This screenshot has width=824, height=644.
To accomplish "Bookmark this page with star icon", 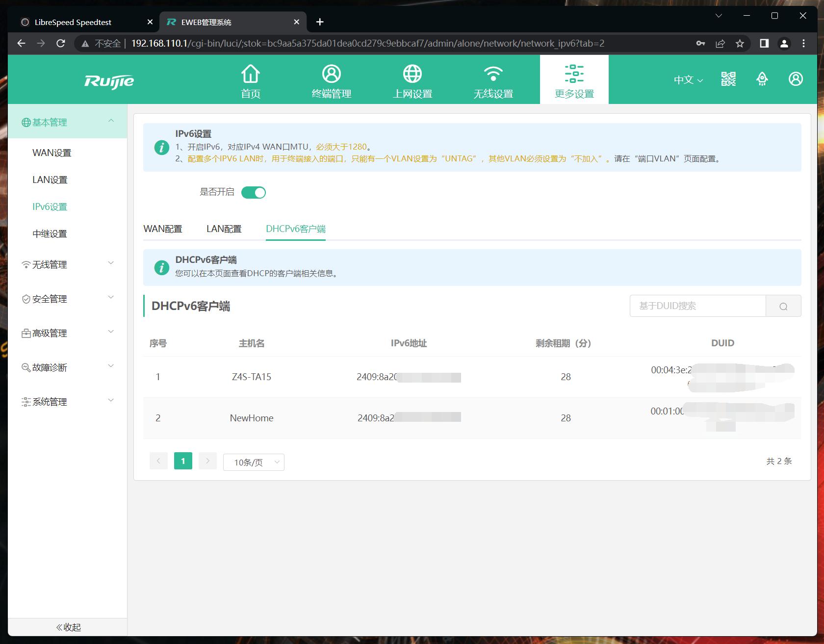I will [740, 44].
